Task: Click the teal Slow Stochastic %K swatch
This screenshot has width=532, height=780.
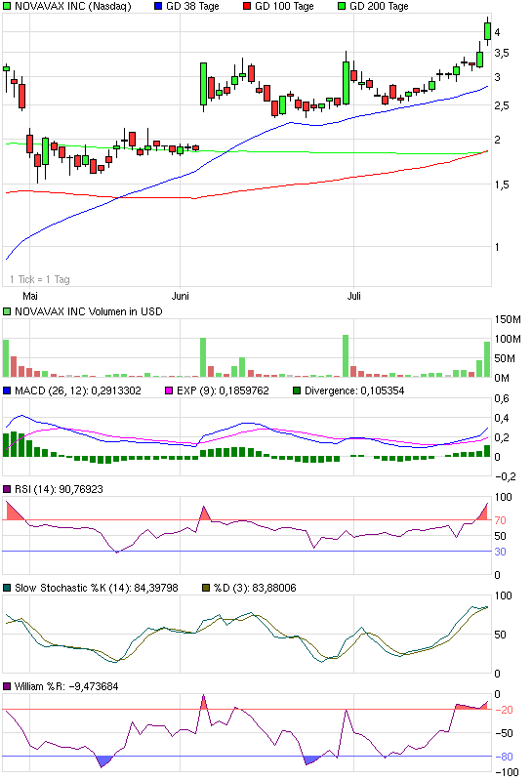Action: (7, 588)
